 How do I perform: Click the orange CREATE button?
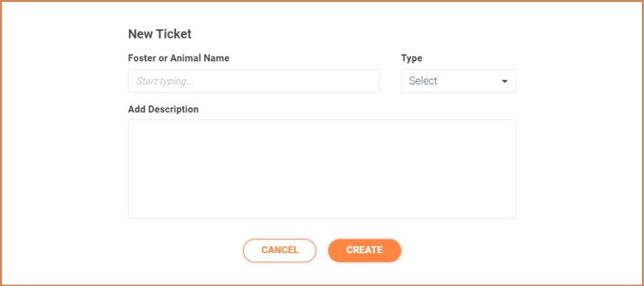[x=364, y=250]
